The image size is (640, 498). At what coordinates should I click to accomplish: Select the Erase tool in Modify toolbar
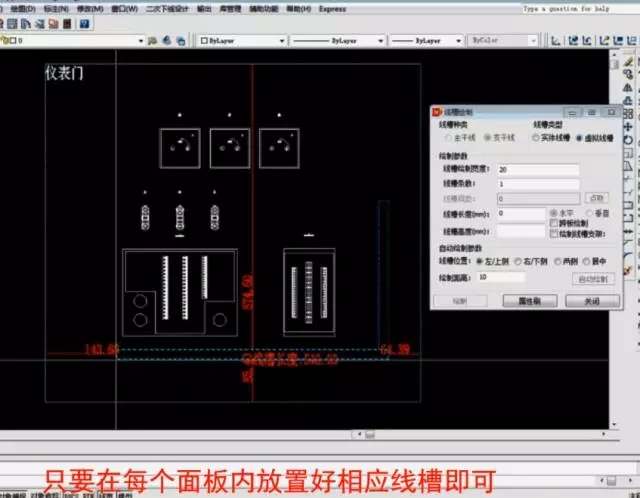coord(628,62)
